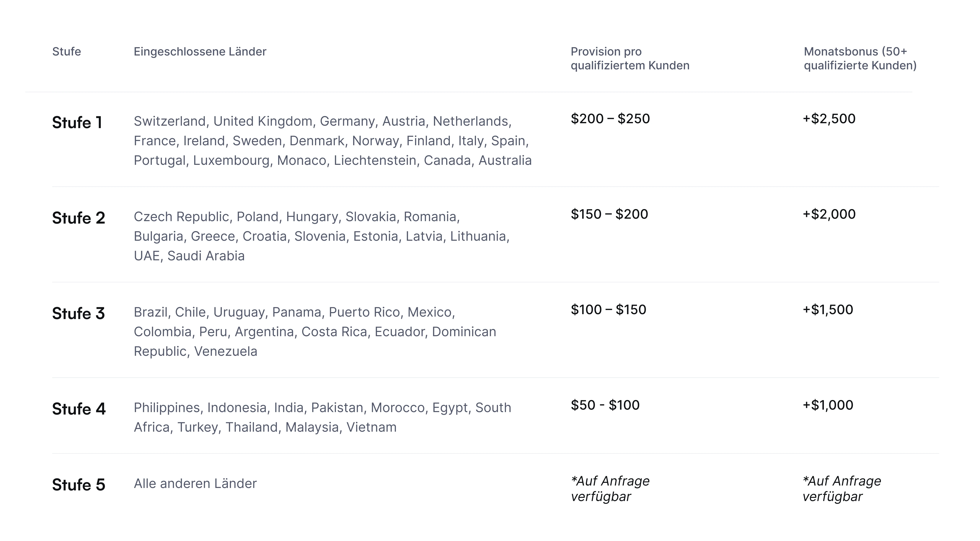Click the Monatsbonus column header
This screenshot has width=980, height=541.
[860, 58]
